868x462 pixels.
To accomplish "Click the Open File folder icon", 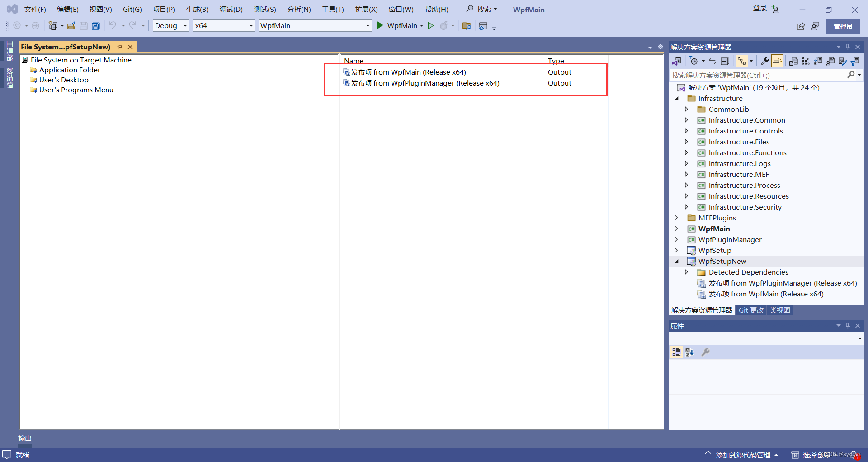I will pyautogui.click(x=71, y=26).
